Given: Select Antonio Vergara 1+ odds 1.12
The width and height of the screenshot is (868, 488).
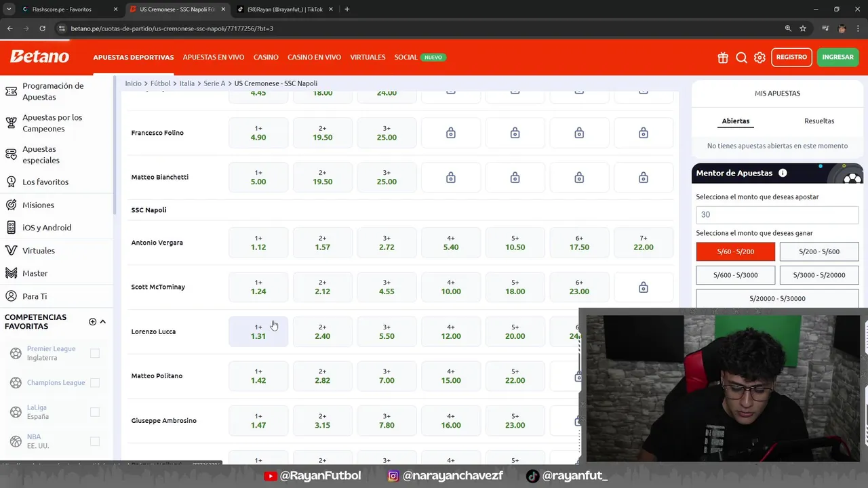Looking at the screenshot, I should click(x=258, y=243).
